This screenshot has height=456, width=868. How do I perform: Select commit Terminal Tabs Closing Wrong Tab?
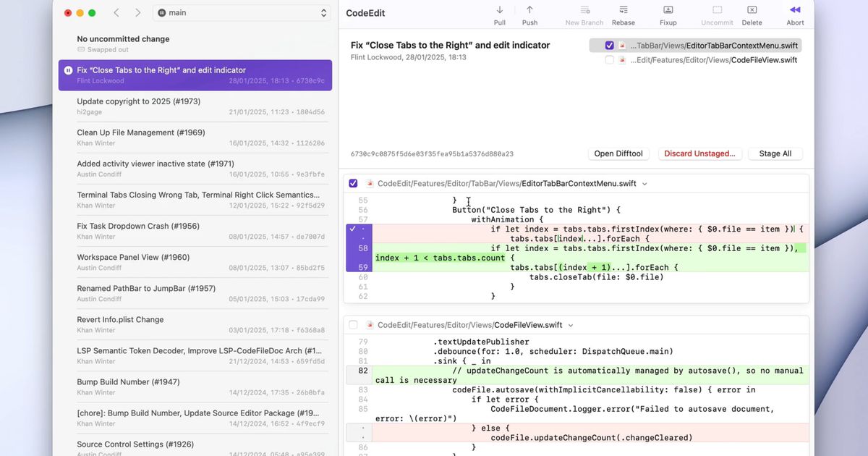coord(195,200)
